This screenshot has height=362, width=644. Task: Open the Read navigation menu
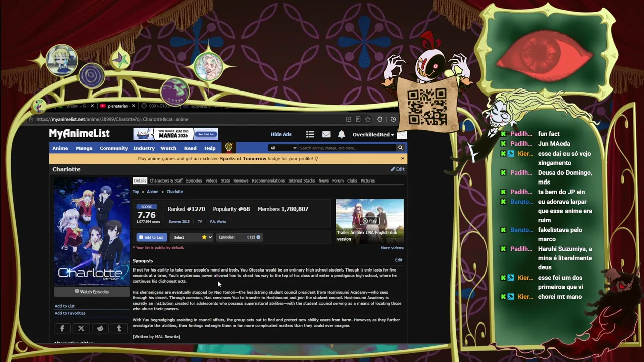(x=190, y=148)
